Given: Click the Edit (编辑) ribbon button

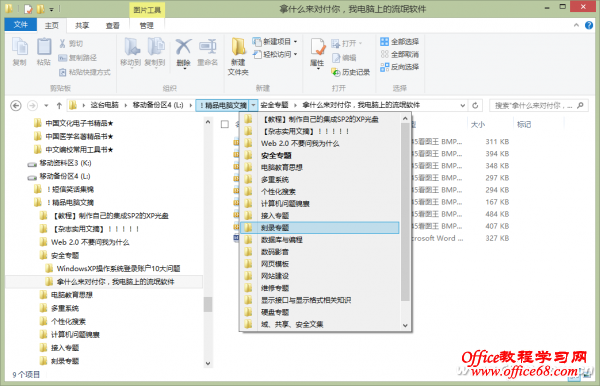Looking at the screenshot, I should pos(344,58).
